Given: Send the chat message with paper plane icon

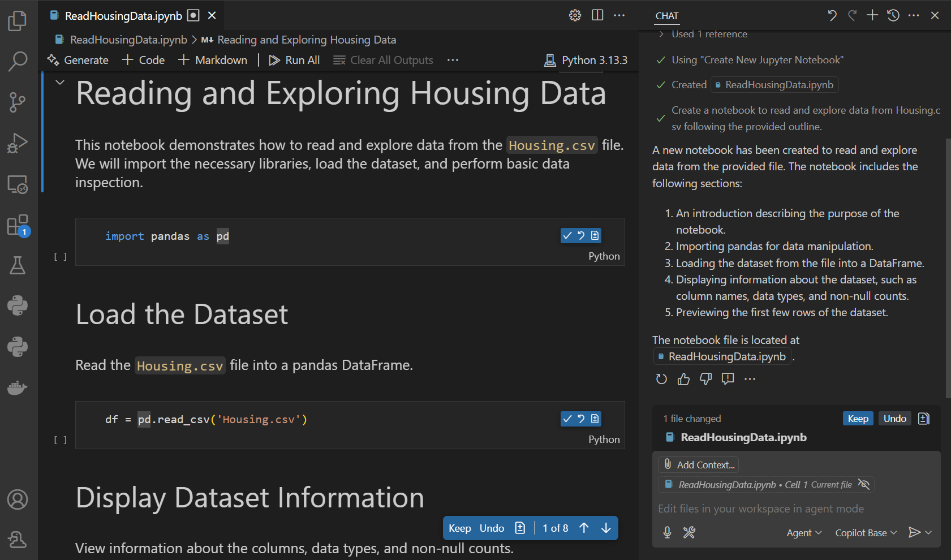Looking at the screenshot, I should (x=915, y=532).
